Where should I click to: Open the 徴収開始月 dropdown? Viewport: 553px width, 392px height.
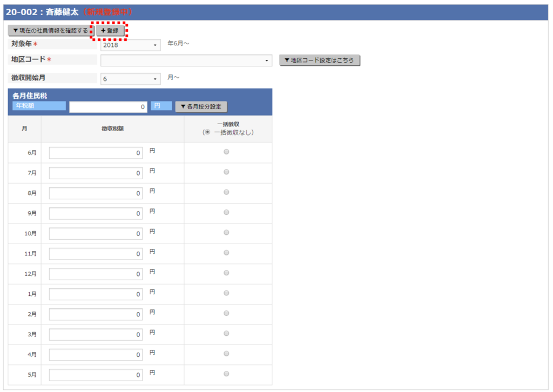pyautogui.click(x=130, y=79)
